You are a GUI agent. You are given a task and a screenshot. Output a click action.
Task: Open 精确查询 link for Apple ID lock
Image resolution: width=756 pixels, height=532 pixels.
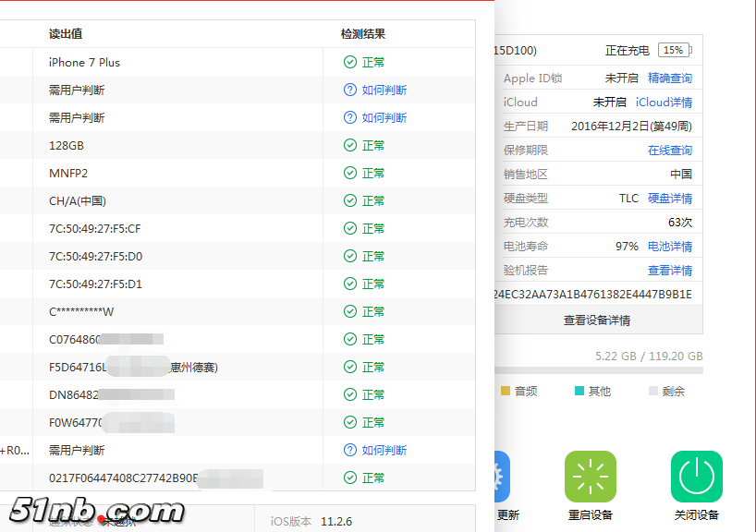669,79
